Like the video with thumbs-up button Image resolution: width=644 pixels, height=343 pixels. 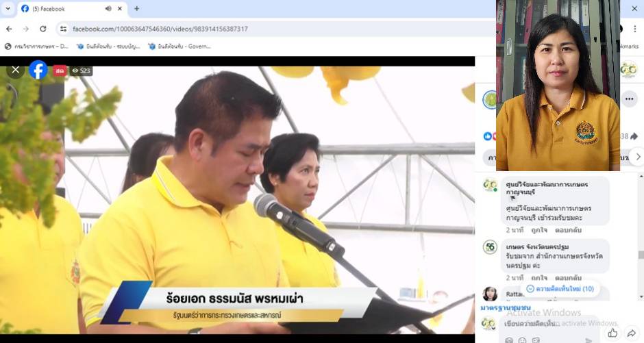click(x=612, y=333)
